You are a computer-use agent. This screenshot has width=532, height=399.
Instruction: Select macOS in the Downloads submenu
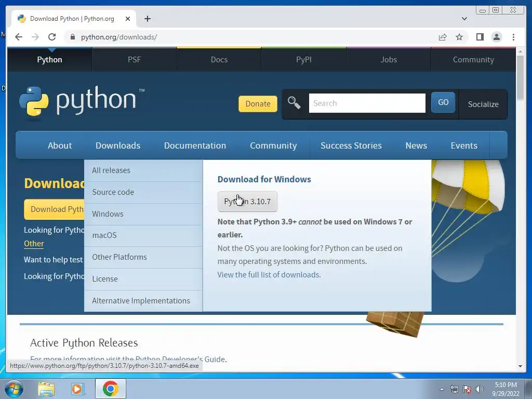click(x=143, y=235)
